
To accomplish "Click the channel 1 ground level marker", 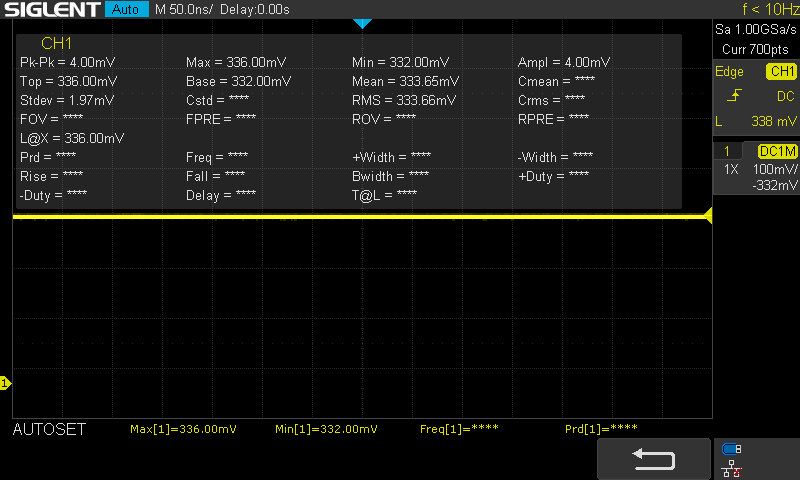I will (5, 383).
